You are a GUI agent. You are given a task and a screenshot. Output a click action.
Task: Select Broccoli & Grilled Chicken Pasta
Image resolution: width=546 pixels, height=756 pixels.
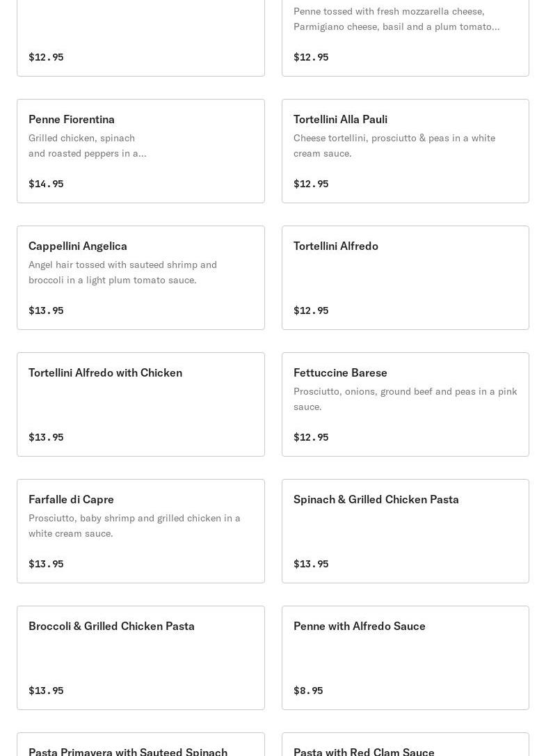click(111, 626)
